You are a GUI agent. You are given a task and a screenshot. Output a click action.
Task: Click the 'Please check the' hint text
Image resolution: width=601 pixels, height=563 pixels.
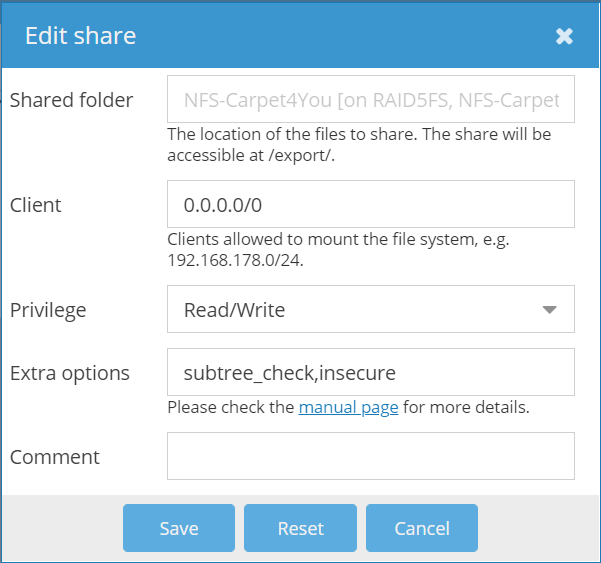tap(231, 407)
